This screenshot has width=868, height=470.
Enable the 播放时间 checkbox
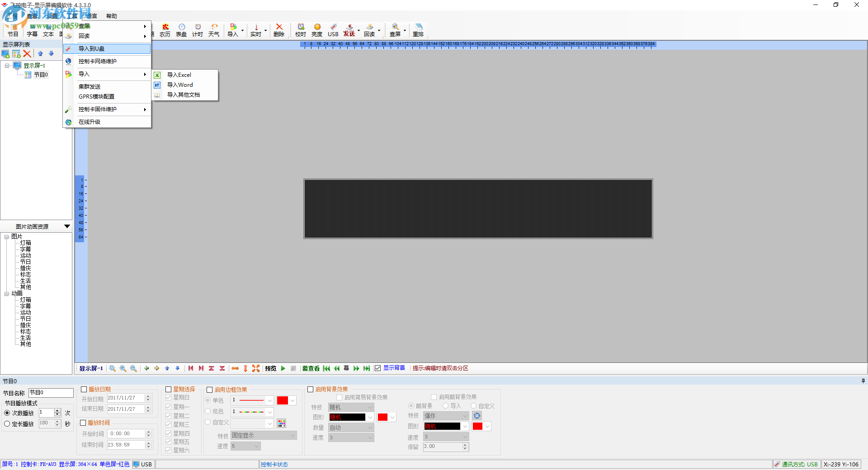coord(83,423)
